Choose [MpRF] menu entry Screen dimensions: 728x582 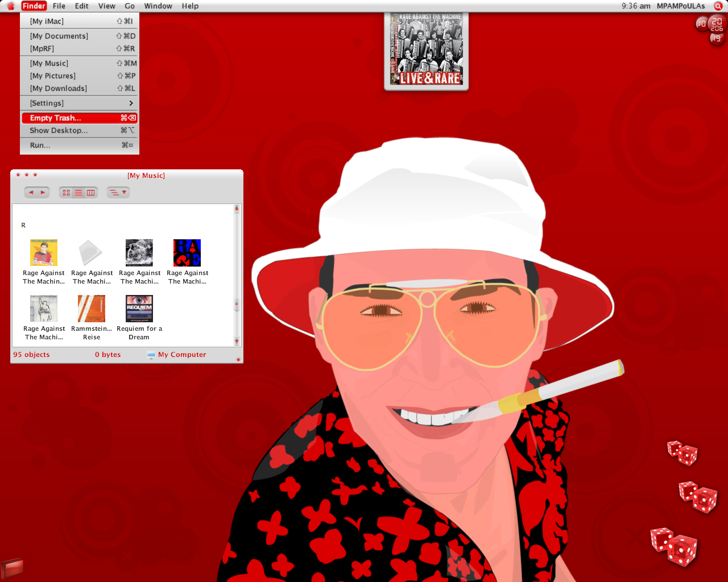80,48
